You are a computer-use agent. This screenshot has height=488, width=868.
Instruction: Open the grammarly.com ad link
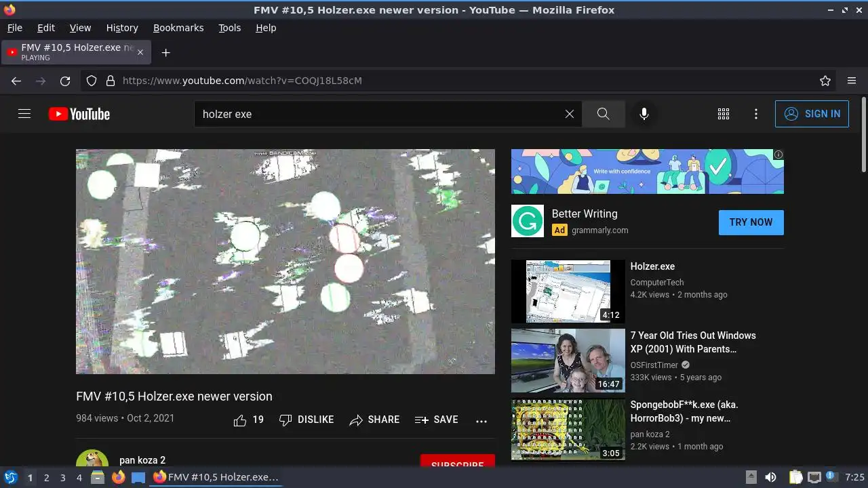point(599,230)
